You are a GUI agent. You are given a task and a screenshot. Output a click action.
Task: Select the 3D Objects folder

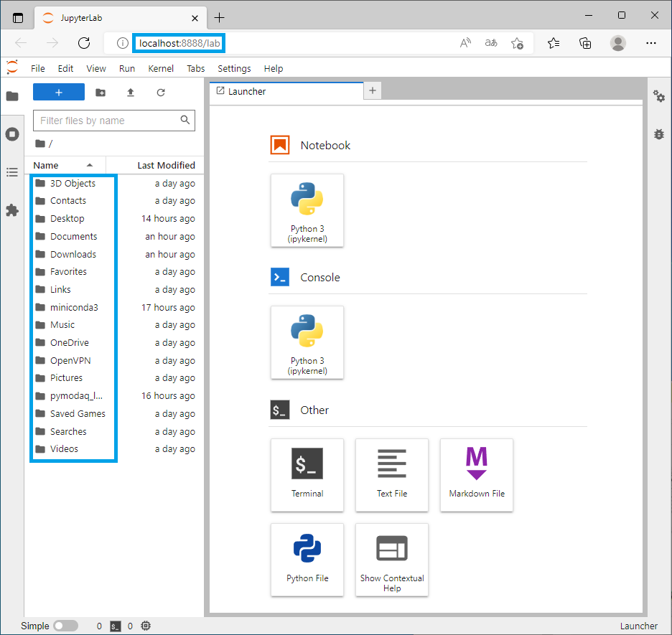pyautogui.click(x=115, y=183)
